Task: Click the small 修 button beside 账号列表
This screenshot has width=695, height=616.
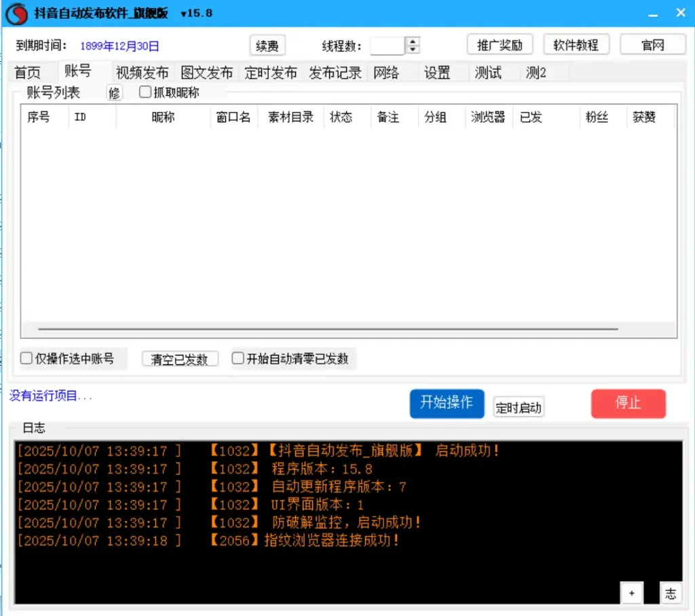Action: (114, 94)
